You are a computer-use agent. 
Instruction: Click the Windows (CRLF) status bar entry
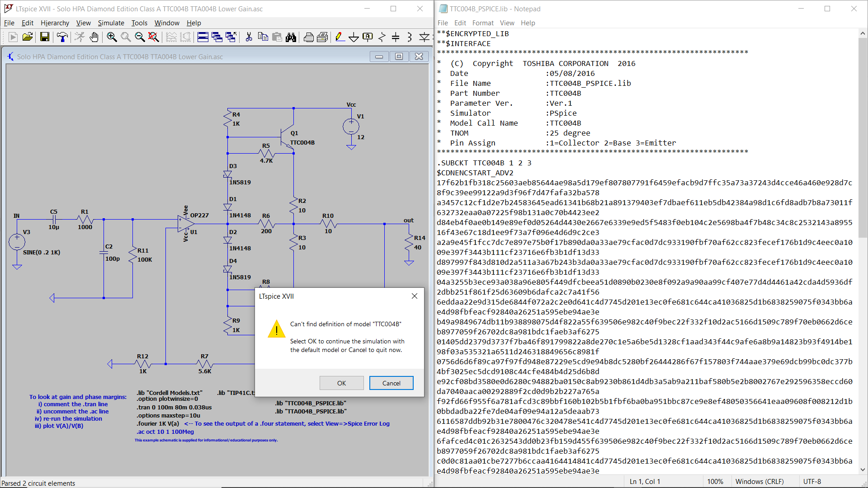(x=759, y=481)
